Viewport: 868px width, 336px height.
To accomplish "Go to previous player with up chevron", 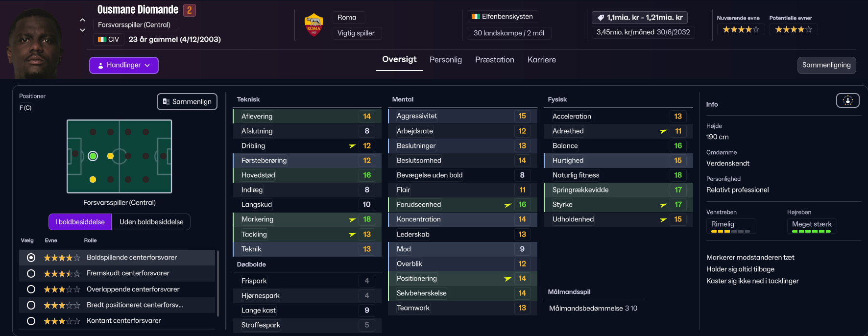I will click(82, 20).
